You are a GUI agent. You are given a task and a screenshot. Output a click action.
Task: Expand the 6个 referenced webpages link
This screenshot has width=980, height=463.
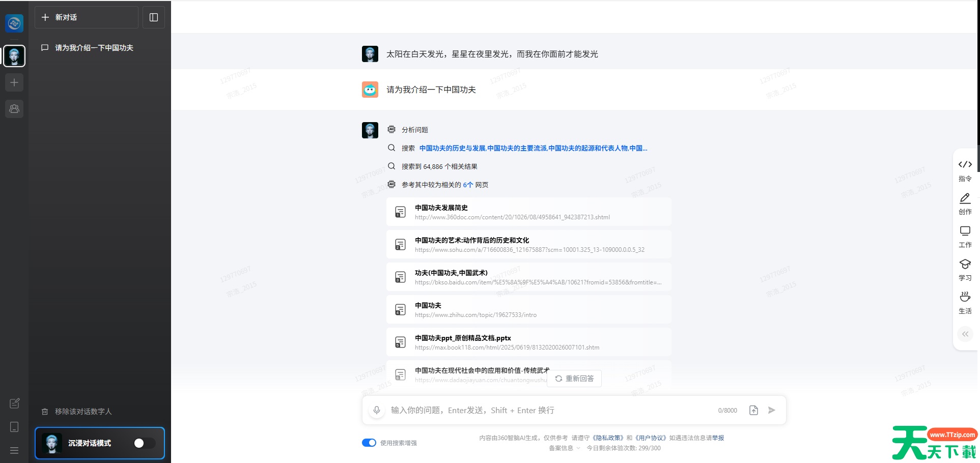coord(467,185)
